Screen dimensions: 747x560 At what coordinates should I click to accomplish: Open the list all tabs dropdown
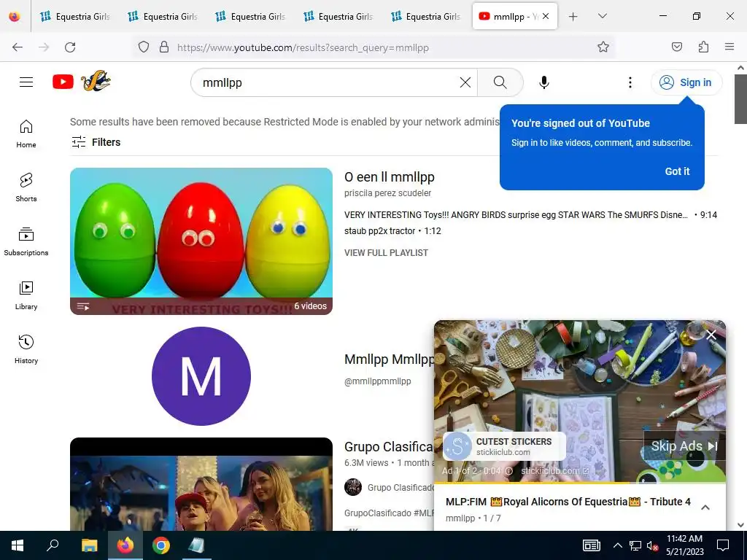pos(602,16)
